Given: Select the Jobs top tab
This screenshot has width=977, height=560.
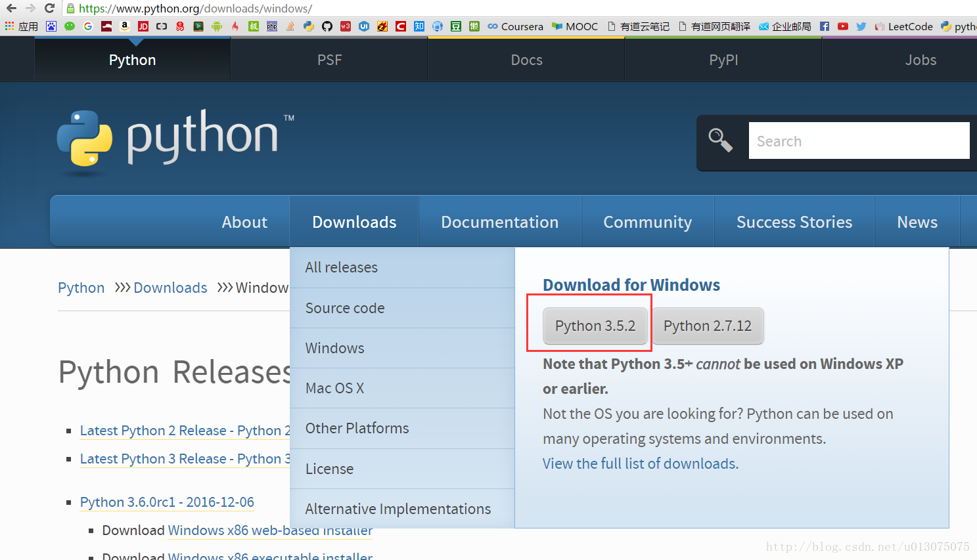Looking at the screenshot, I should point(920,60).
